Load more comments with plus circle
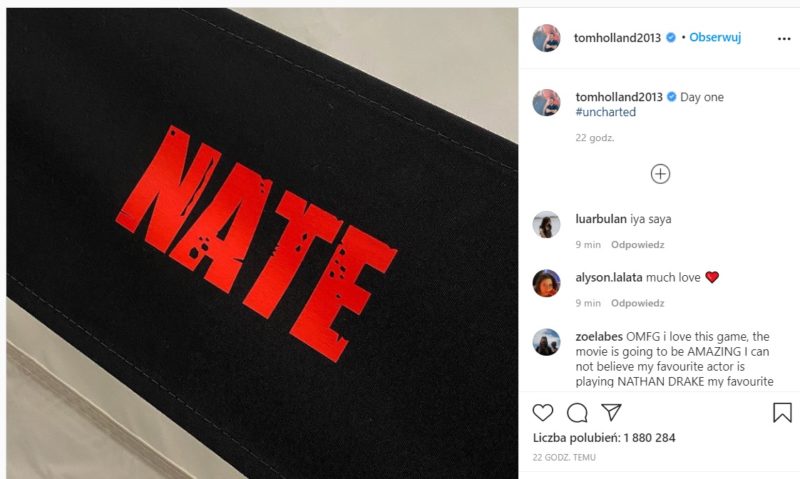Viewport: 800px width, 479px height. click(x=660, y=174)
